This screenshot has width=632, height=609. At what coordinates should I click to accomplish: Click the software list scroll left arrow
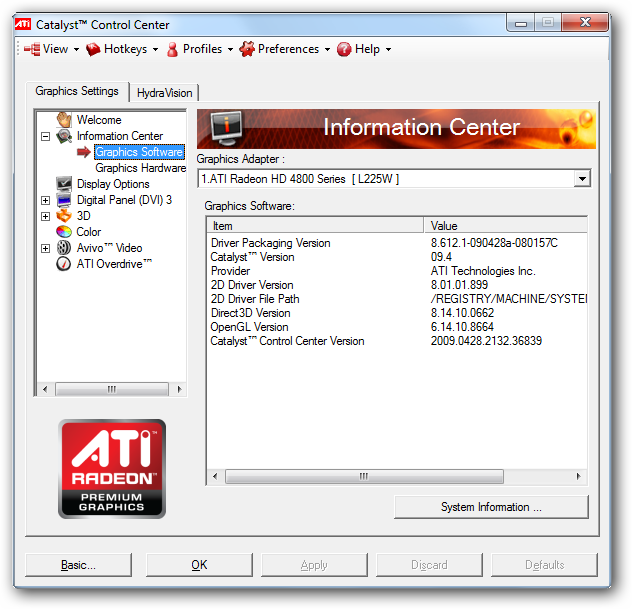point(215,476)
